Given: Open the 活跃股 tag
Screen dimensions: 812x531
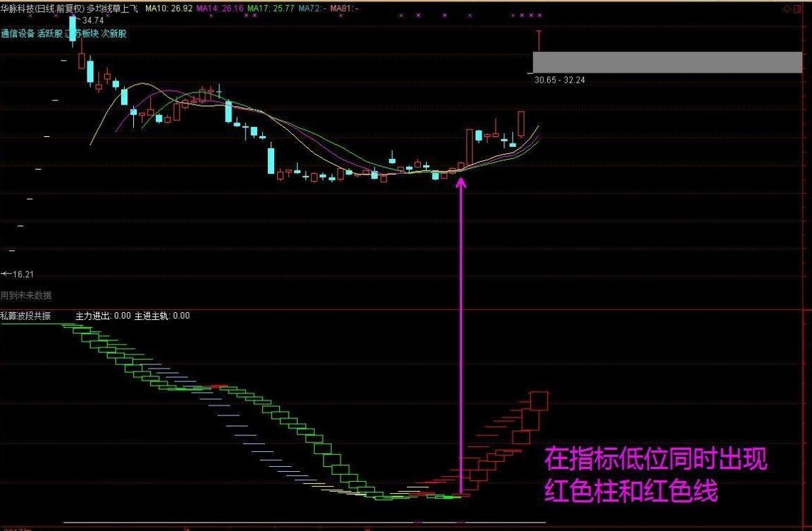Looking at the screenshot, I should tap(50, 33).
